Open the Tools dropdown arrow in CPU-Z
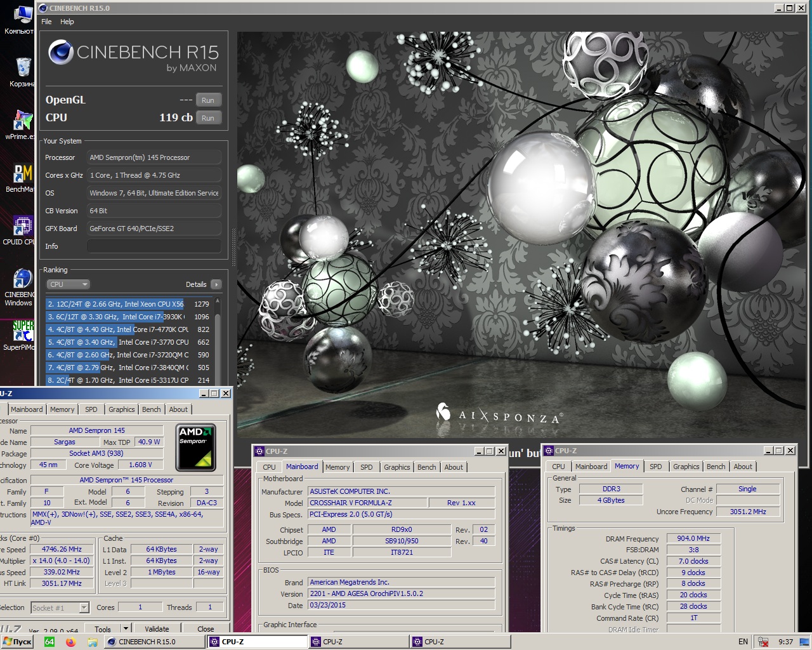 [126, 628]
